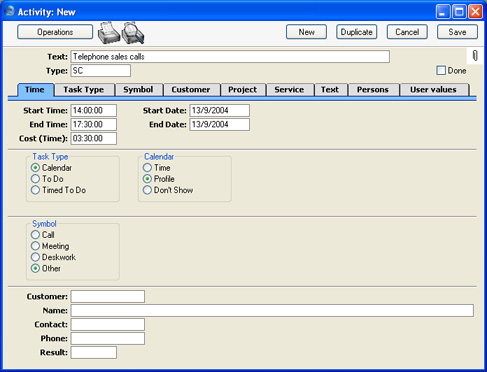Click the Name input field
The height and width of the screenshot is (372, 487).
[272, 310]
